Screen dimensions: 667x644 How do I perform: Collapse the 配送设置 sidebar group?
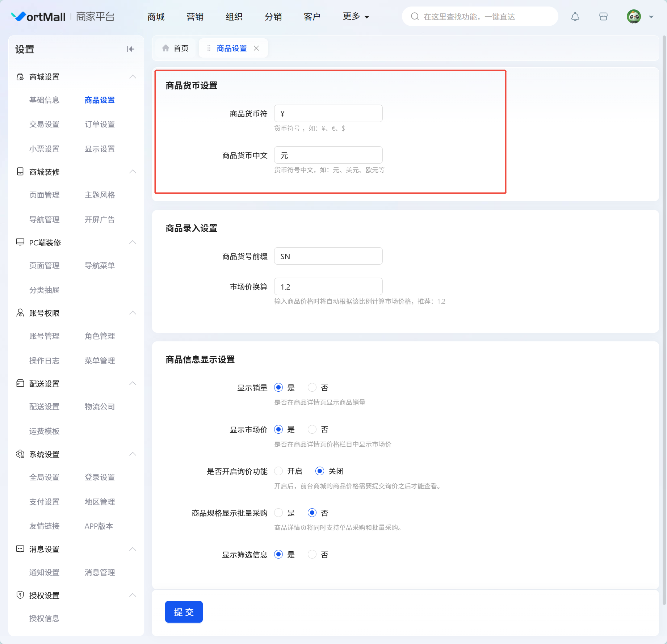[x=133, y=383]
